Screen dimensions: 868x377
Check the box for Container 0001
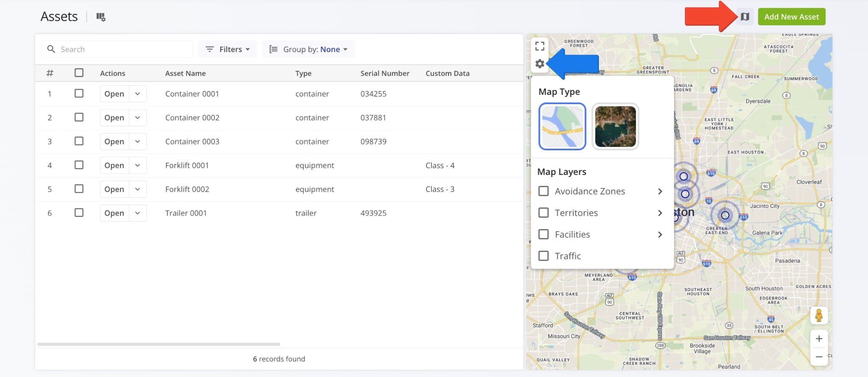click(x=79, y=93)
